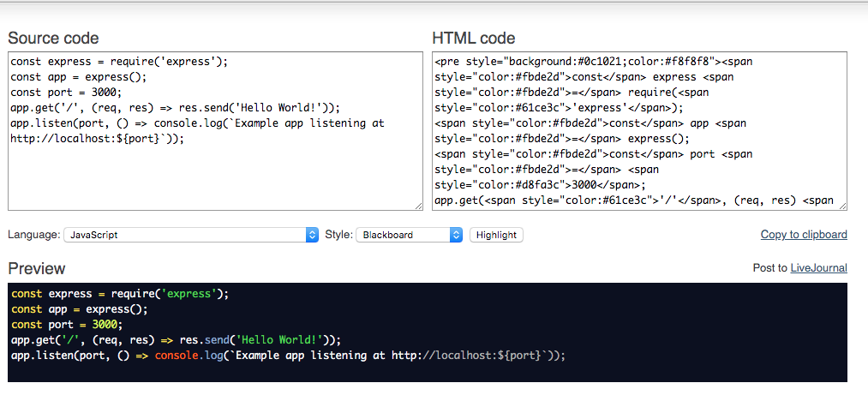Image resolution: width=868 pixels, height=407 pixels.
Task: Click the Highlight button
Action: coord(496,235)
